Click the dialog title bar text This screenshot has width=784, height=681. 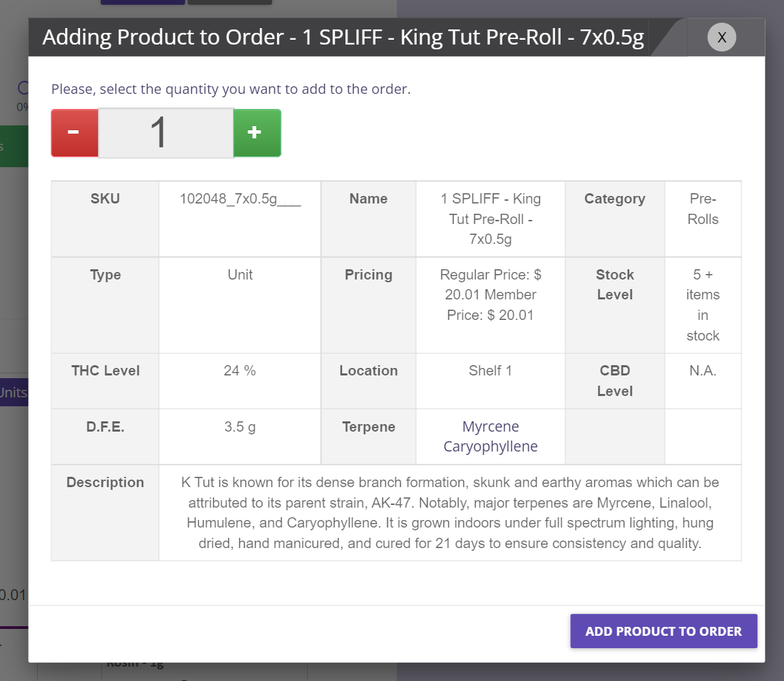pyautogui.click(x=343, y=37)
